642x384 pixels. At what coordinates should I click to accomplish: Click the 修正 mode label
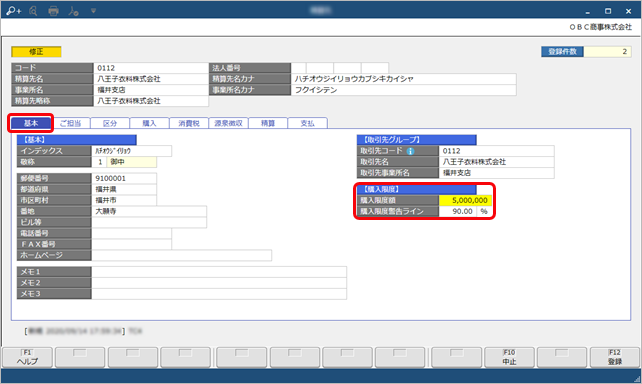(36, 52)
